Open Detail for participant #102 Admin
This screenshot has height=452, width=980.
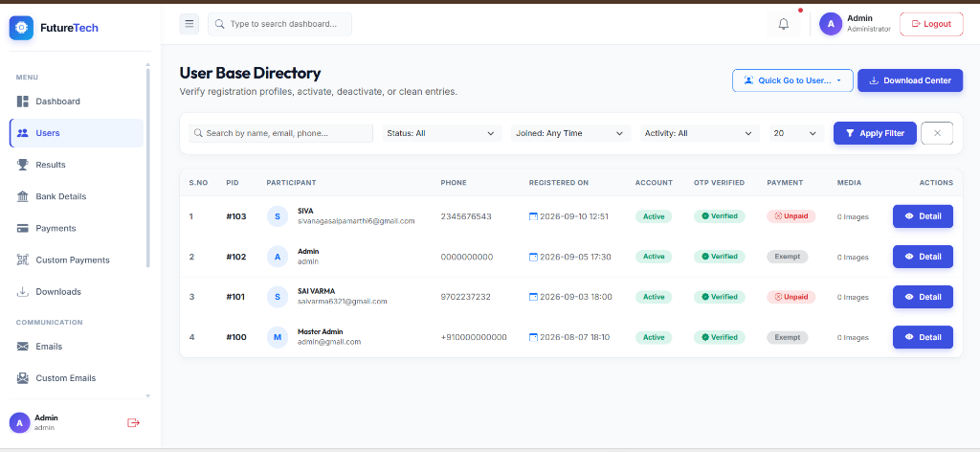point(923,257)
